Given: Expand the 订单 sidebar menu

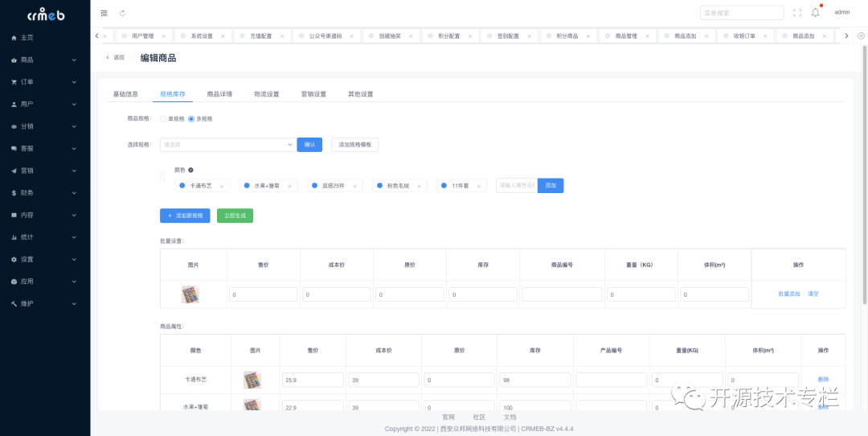Looking at the screenshot, I should pyautogui.click(x=45, y=82).
